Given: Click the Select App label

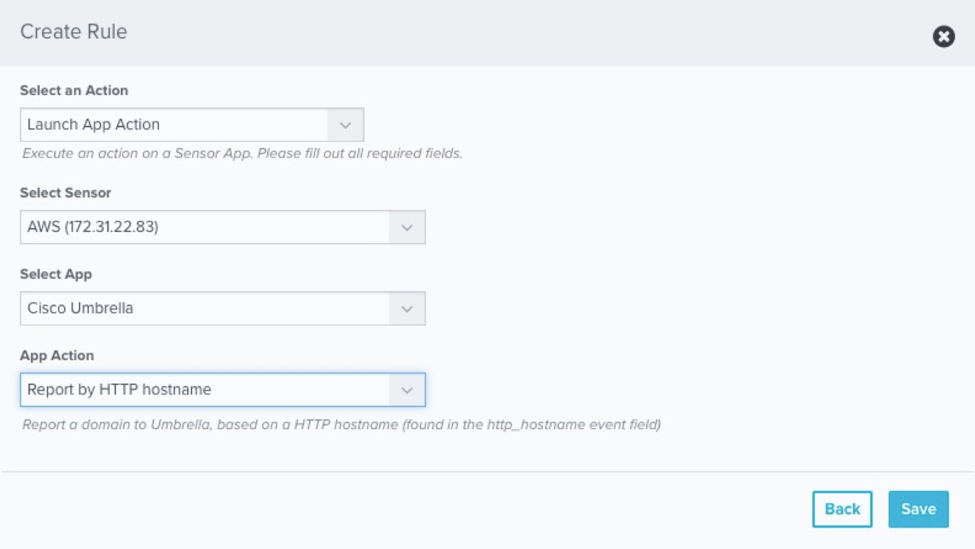Looking at the screenshot, I should coord(56,275).
